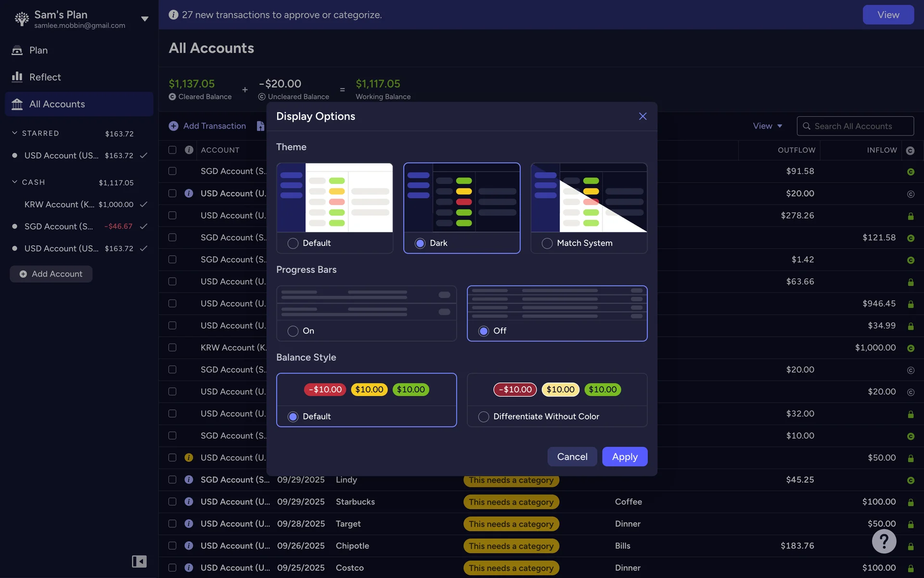The image size is (924, 578).
Task: Click the Apply button
Action: (x=625, y=457)
